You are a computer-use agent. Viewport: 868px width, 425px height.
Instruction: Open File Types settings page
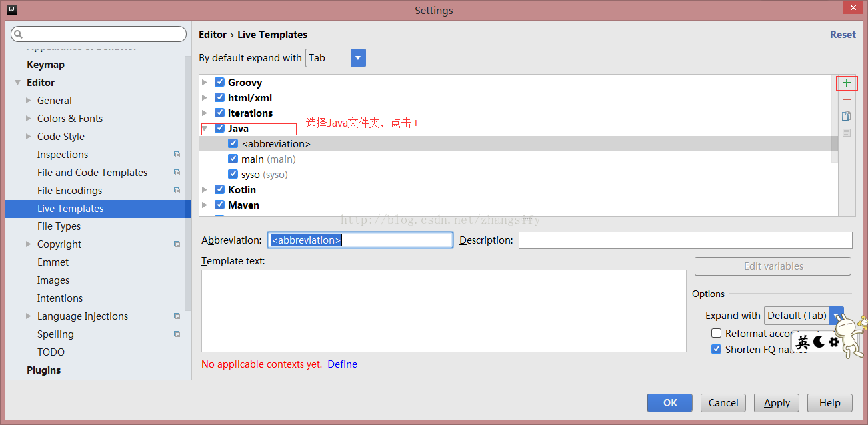tap(59, 226)
